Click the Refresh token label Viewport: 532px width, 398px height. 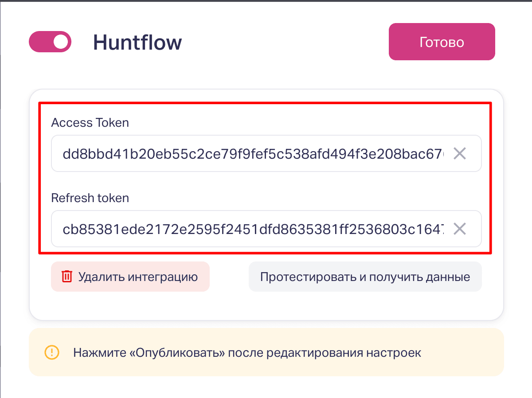point(90,198)
